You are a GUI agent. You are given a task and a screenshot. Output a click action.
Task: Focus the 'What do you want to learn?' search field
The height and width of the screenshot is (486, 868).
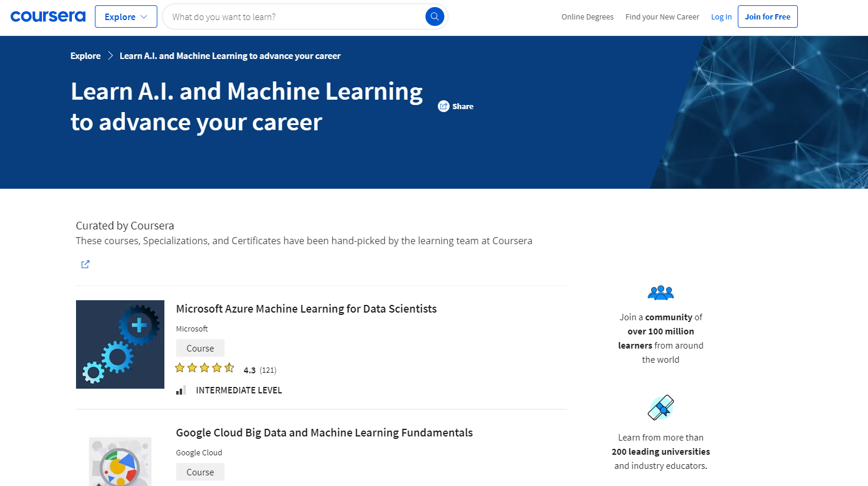pyautogui.click(x=295, y=17)
